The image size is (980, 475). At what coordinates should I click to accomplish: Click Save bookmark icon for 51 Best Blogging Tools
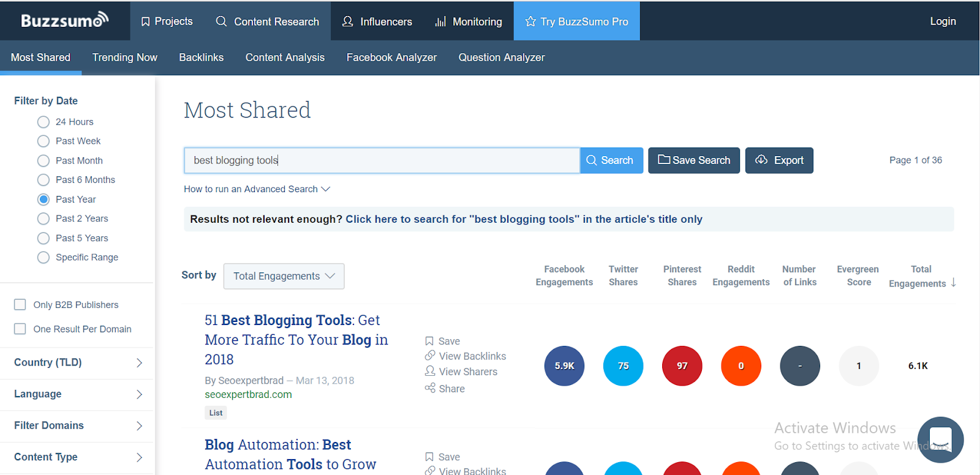(429, 341)
